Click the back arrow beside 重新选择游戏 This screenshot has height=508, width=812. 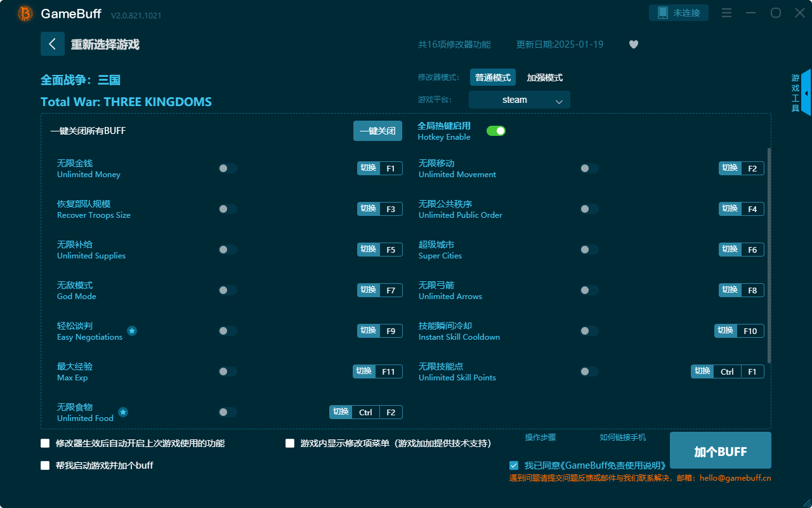53,43
